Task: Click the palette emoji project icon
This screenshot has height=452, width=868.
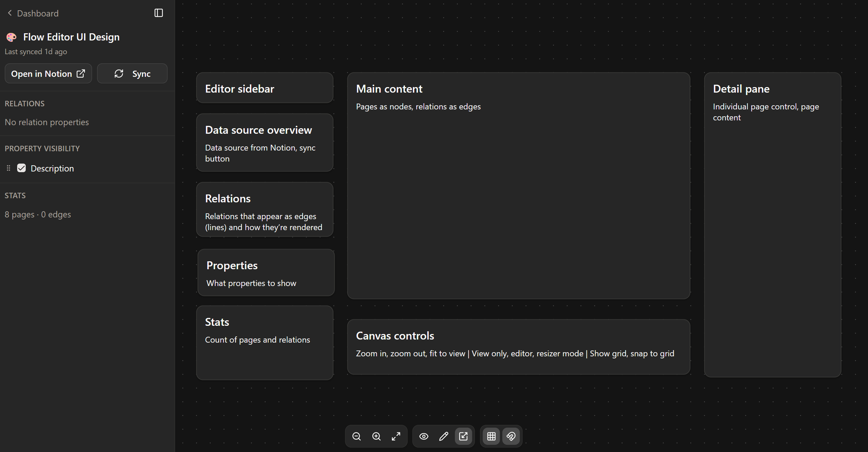Action: tap(11, 37)
